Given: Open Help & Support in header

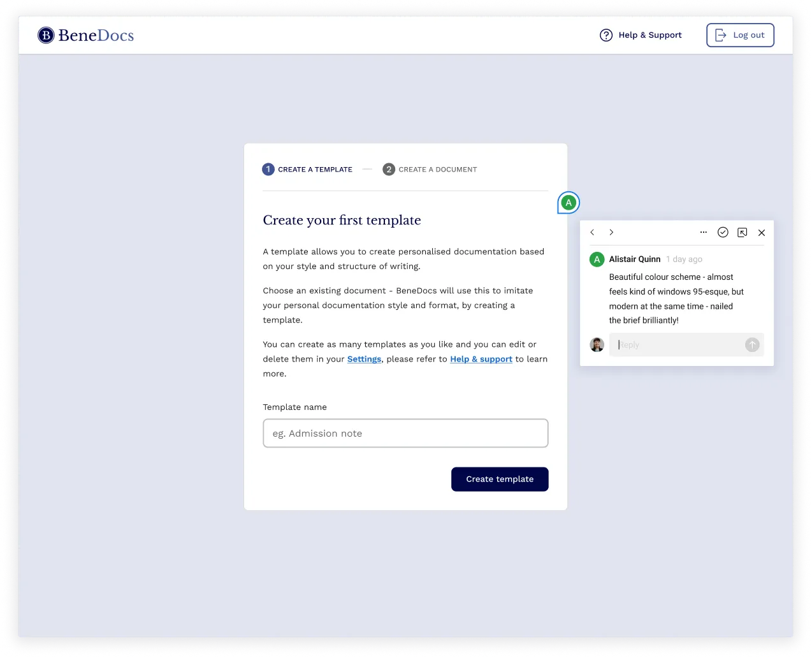Looking at the screenshot, I should [x=641, y=35].
